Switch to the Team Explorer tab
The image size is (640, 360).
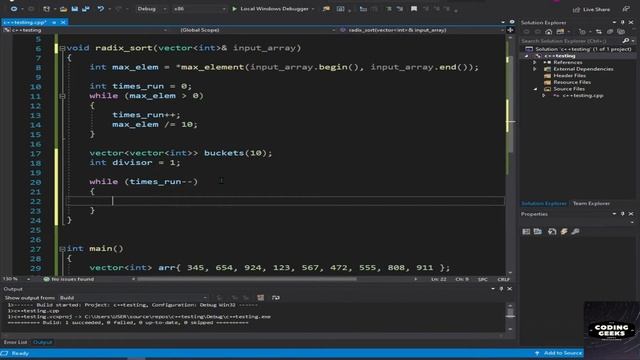[591, 203]
